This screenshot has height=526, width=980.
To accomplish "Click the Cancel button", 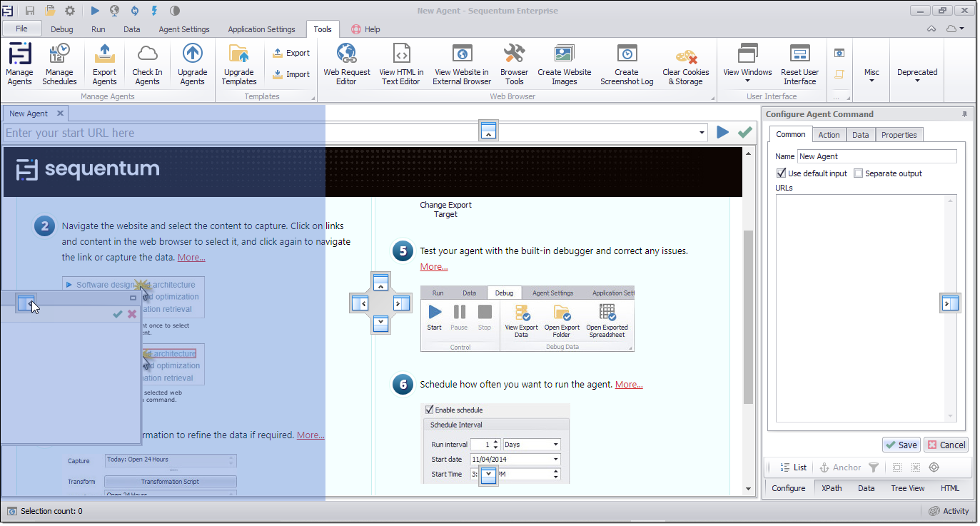I will [946, 445].
